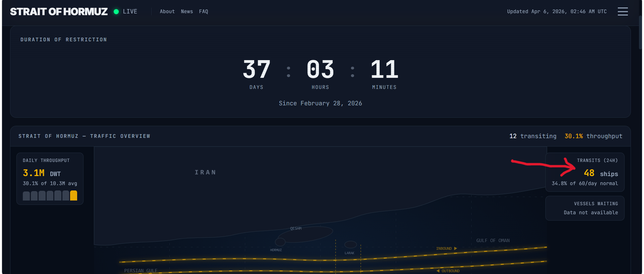Click the VESSELS WAITING card title
The image size is (644, 274).
(596, 204)
